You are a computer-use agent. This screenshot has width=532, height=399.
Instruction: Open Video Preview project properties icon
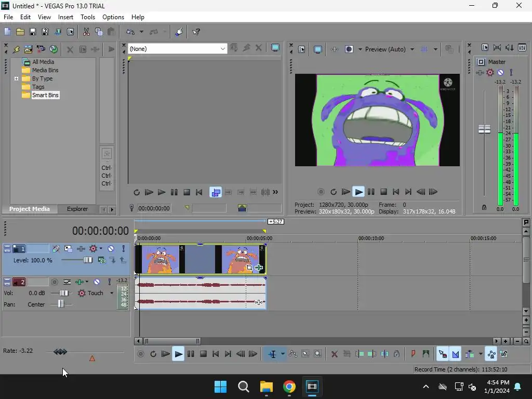302,49
